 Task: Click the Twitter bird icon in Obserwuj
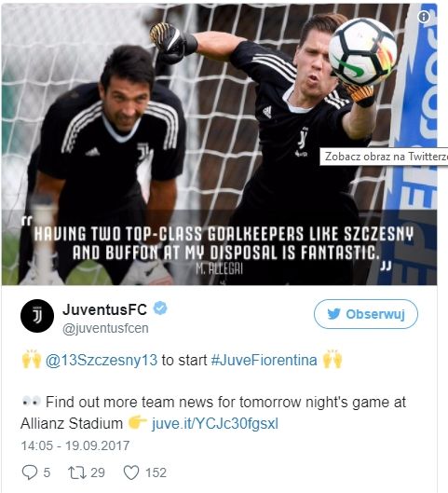[x=333, y=314]
